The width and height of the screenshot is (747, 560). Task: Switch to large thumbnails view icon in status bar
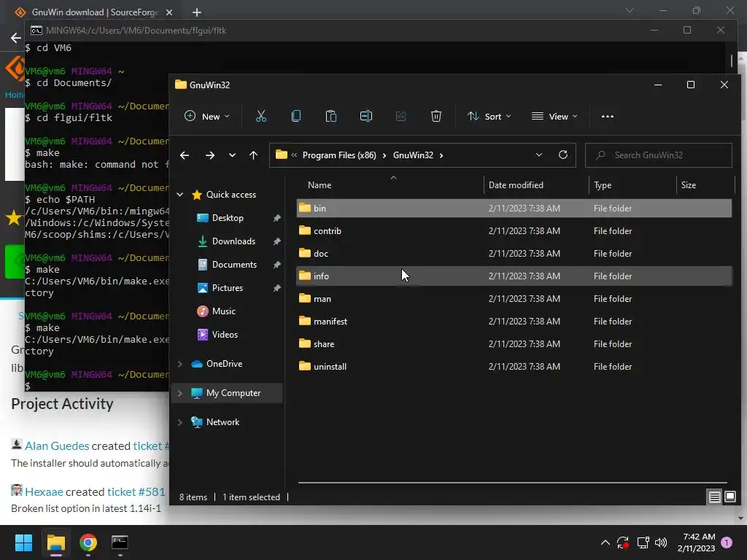[729, 497]
